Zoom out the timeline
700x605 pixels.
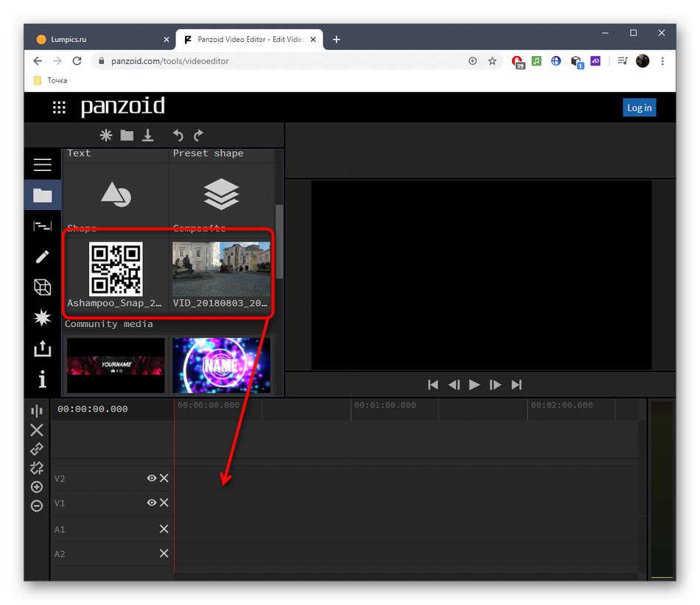(x=37, y=506)
